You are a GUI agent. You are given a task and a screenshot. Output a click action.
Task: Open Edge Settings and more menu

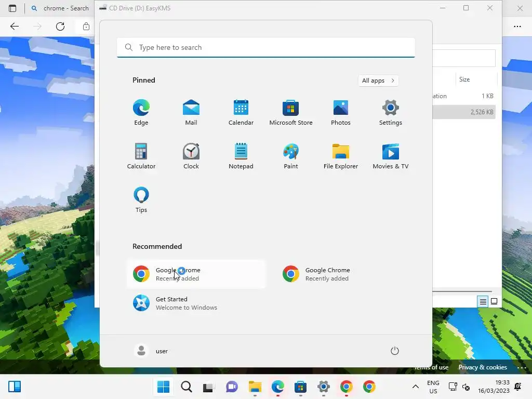coord(517,26)
